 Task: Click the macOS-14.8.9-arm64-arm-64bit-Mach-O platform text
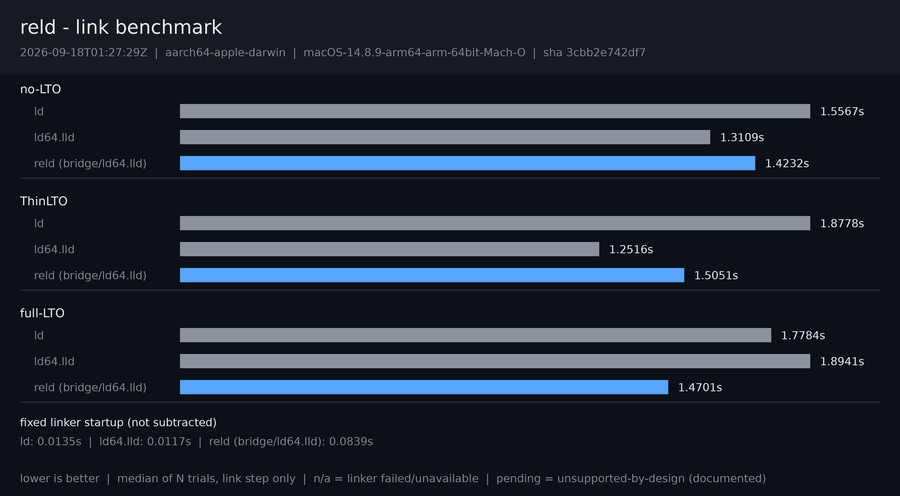click(x=414, y=53)
